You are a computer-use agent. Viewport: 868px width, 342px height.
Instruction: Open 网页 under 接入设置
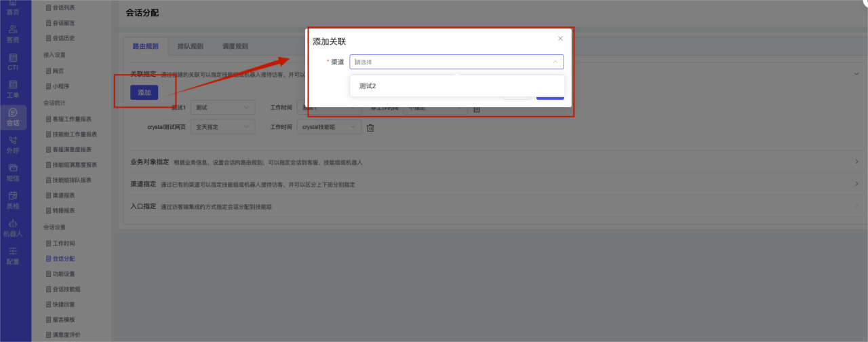pos(54,71)
